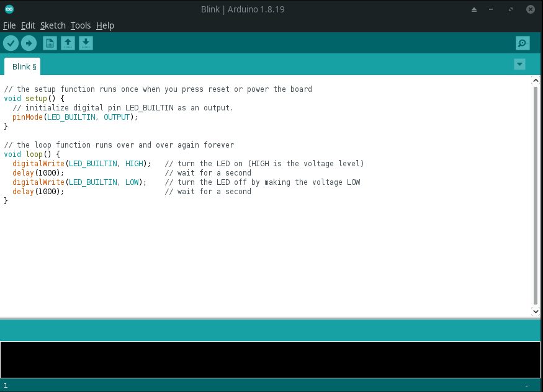The image size is (543, 392).
Task: Close the Arduino window
Action: [530, 9]
